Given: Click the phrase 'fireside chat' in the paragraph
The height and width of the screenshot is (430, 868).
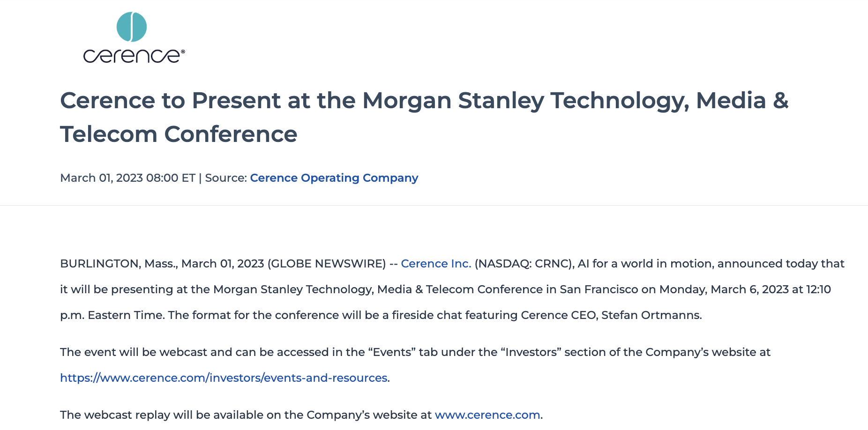Looking at the screenshot, I should 422,315.
